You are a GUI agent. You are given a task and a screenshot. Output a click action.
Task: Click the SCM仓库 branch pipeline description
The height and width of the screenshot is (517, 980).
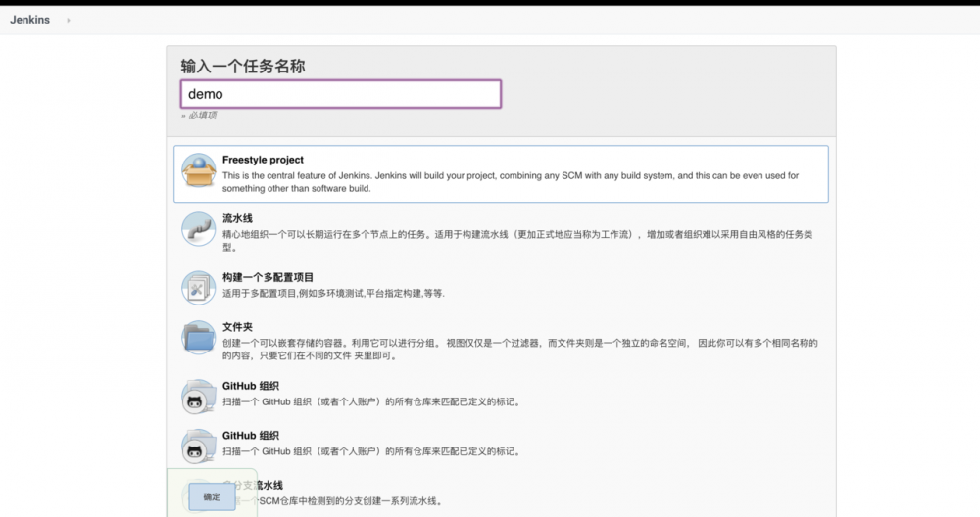coord(334,500)
